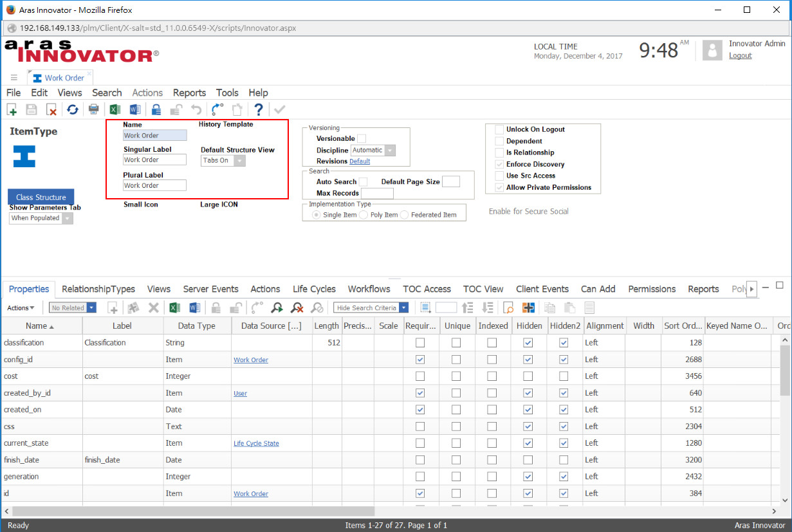The height and width of the screenshot is (532, 792).
Task: Click the blue Refresh arrows icon
Action: point(73,109)
